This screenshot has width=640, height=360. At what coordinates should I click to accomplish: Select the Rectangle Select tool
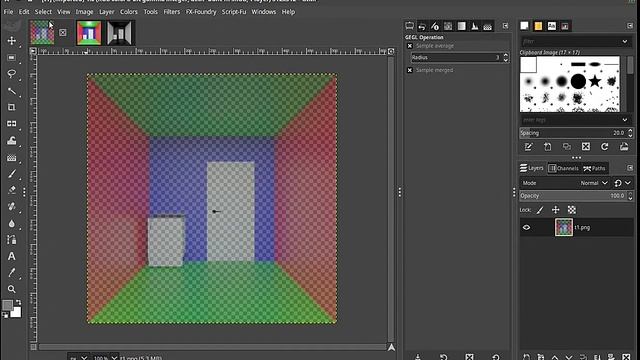pyautogui.click(x=11, y=58)
